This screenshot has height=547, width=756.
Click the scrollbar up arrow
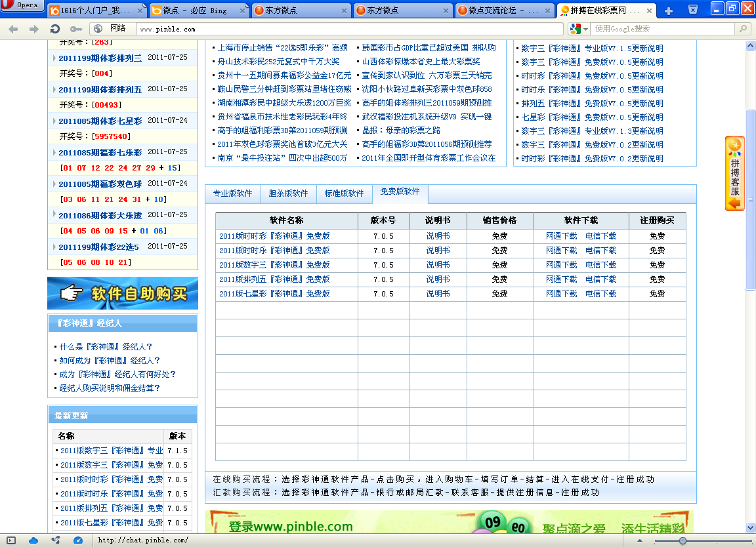click(x=750, y=46)
